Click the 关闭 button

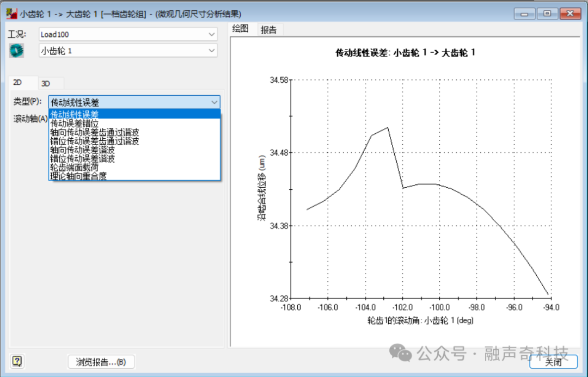[553, 362]
